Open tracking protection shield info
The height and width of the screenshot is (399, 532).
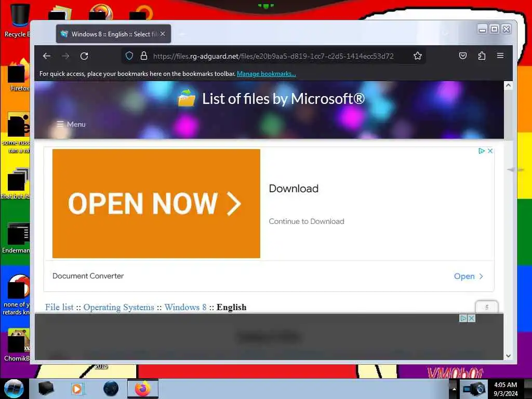click(x=129, y=56)
